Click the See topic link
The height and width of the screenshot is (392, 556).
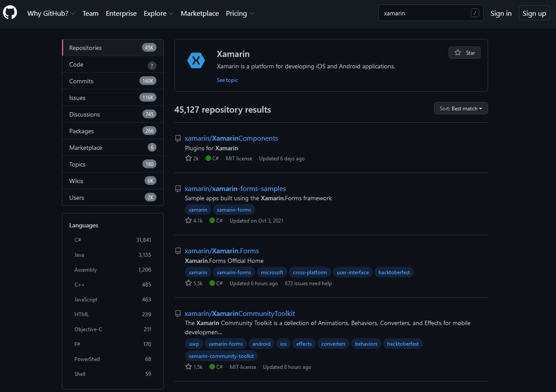tap(227, 80)
